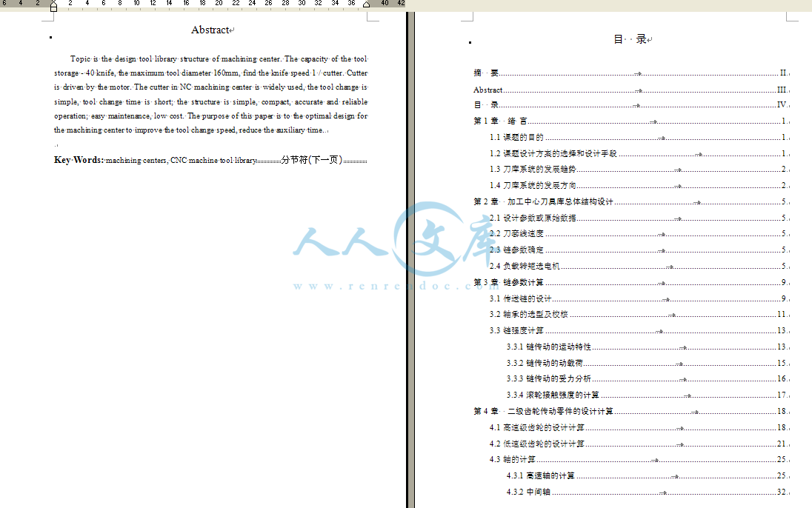Open the 'Abstract' table of contents entry

tap(630, 90)
